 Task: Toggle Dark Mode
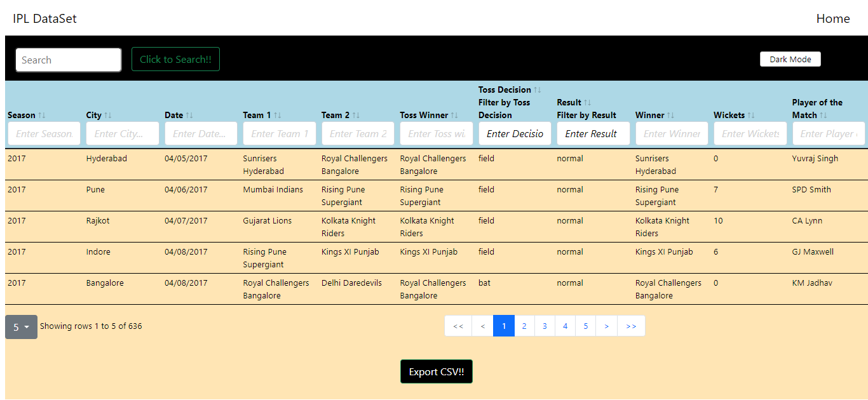click(x=790, y=59)
